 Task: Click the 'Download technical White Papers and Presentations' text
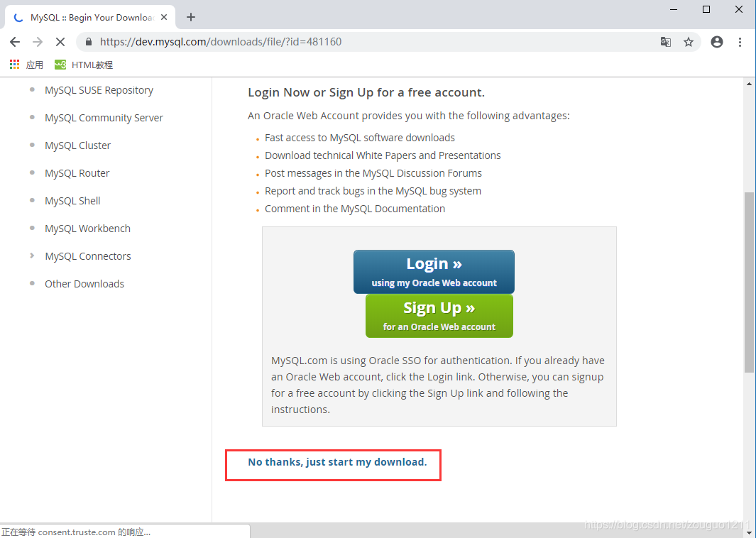383,155
